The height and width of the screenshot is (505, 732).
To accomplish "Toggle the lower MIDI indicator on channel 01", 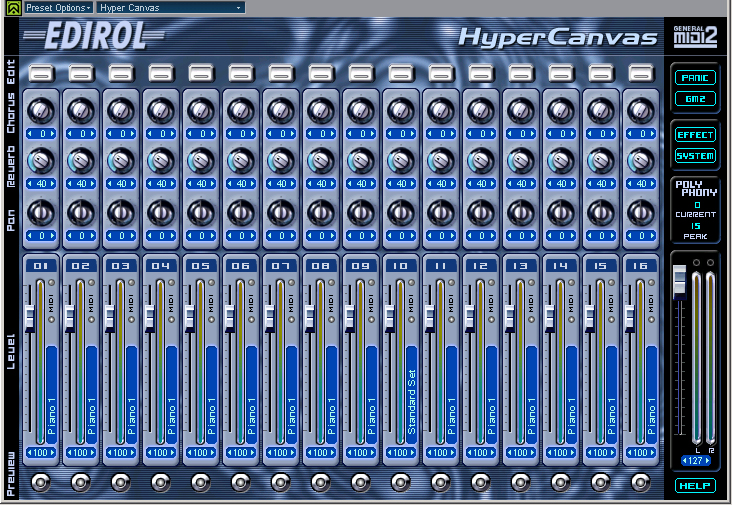I will click(x=51, y=320).
